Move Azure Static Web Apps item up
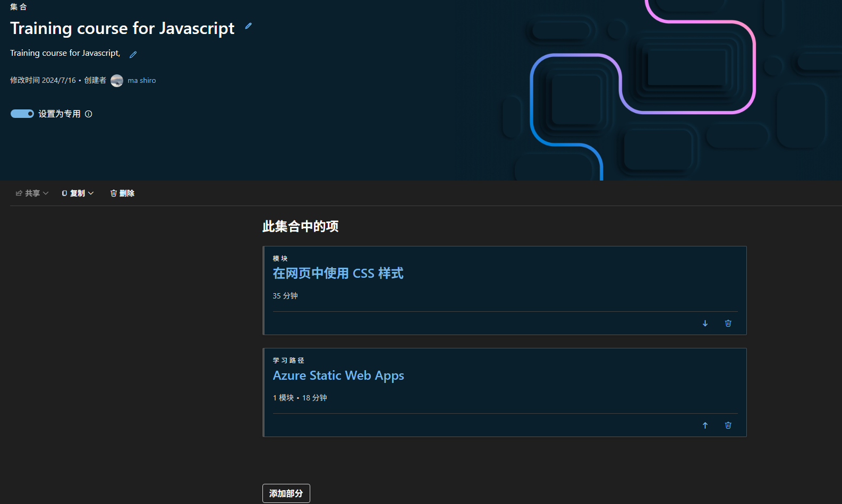The image size is (842, 504). coord(705,425)
